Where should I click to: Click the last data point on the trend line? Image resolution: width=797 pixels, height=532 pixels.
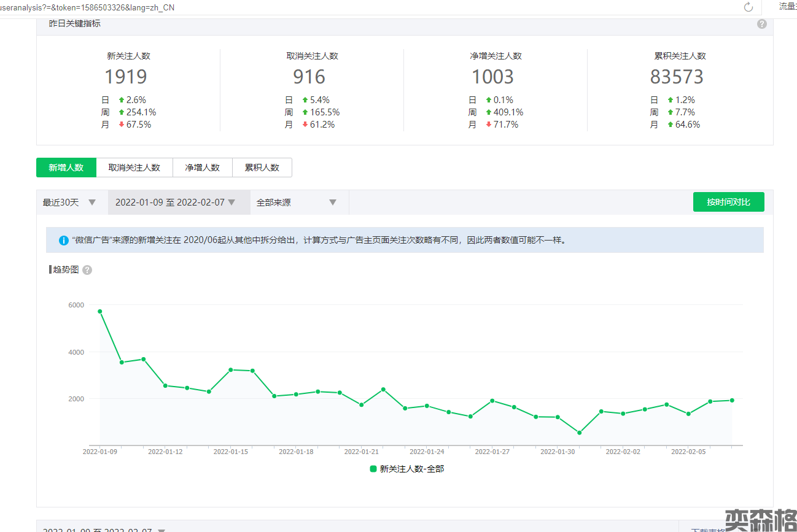pyautogui.click(x=732, y=400)
